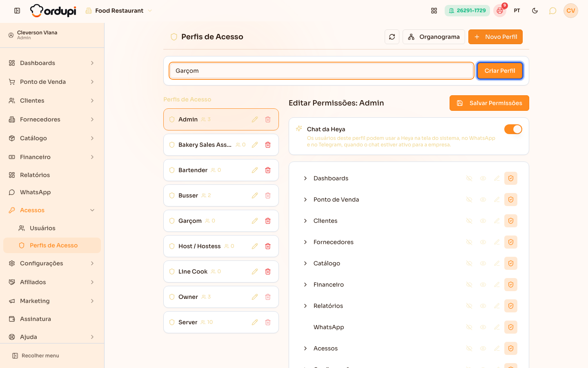This screenshot has width=588, height=368.
Task: Open the Relatórios sidebar item
Action: [52, 175]
